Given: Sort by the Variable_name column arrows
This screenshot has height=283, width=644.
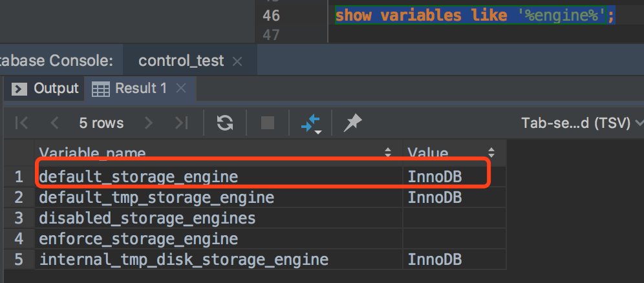Looking at the screenshot, I should pyautogui.click(x=388, y=153).
